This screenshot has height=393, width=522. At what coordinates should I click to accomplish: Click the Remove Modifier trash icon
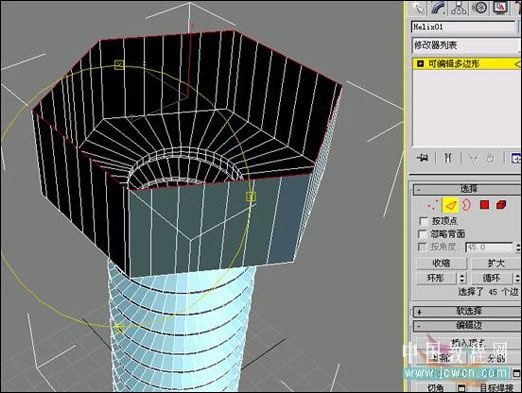tap(490, 158)
